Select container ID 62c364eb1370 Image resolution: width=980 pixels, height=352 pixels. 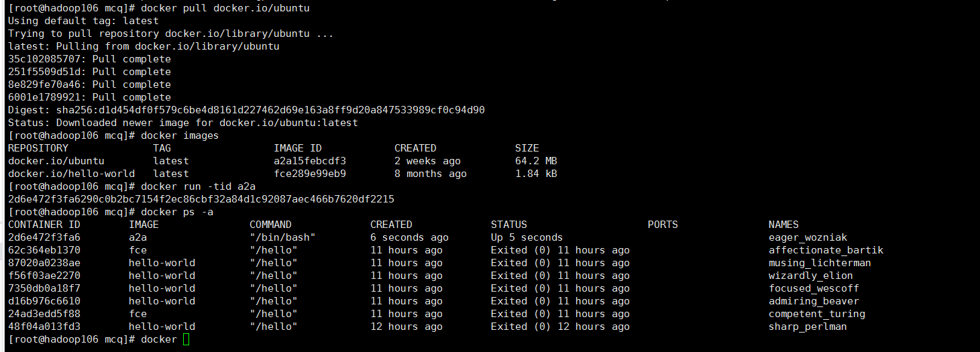[44, 250]
